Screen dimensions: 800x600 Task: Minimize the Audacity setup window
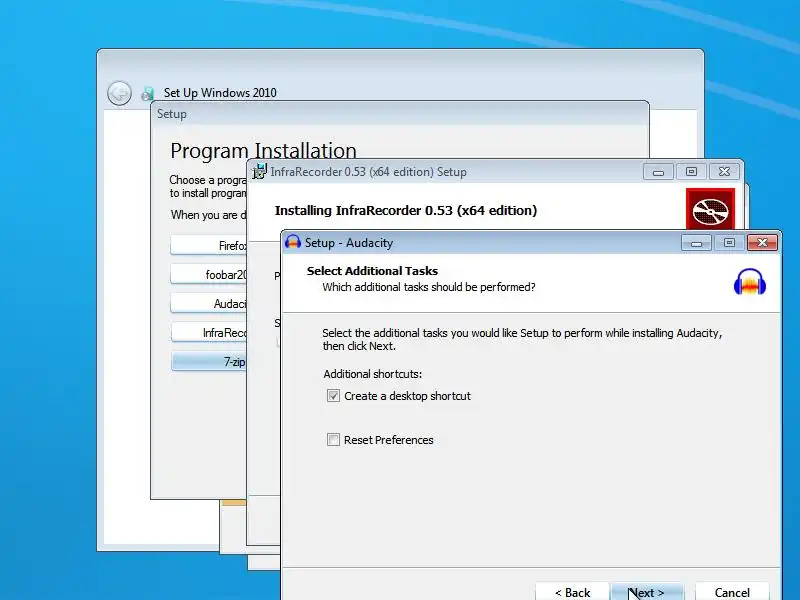coord(696,242)
